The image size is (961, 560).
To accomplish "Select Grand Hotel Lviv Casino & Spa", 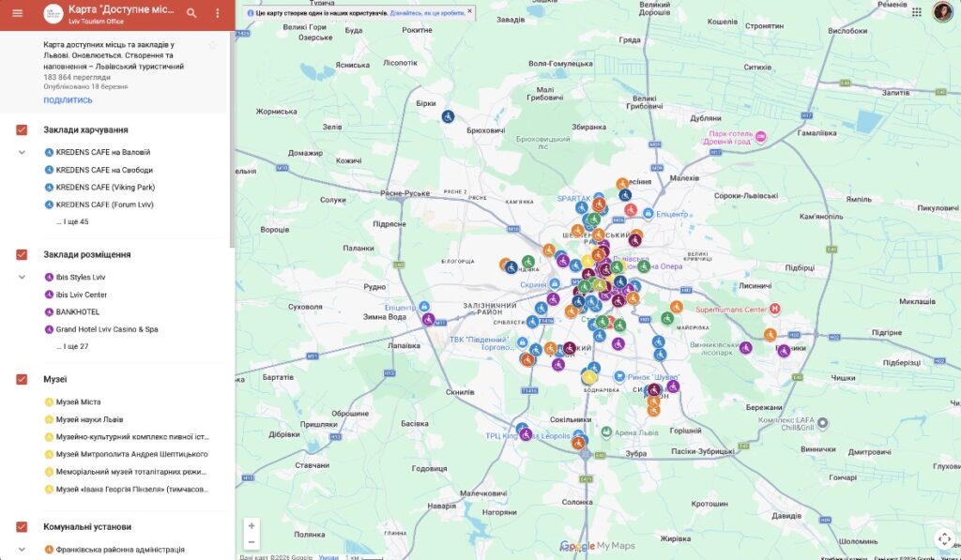I will (107, 329).
